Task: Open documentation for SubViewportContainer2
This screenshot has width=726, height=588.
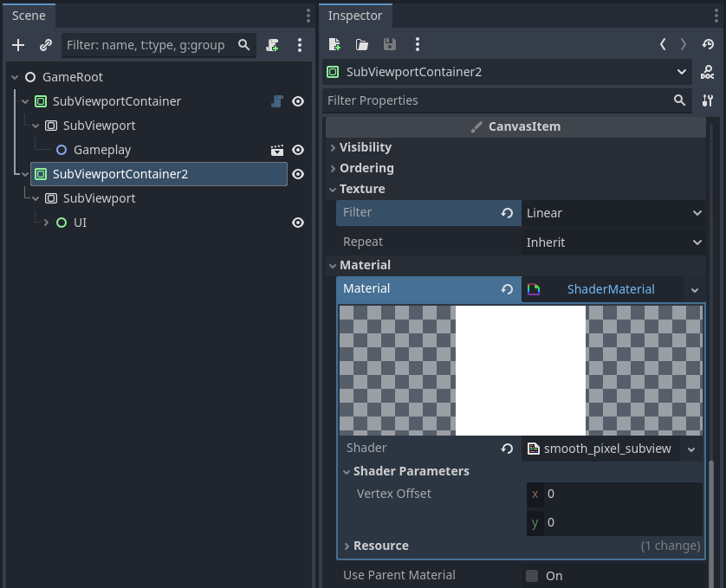Action: pyautogui.click(x=707, y=72)
